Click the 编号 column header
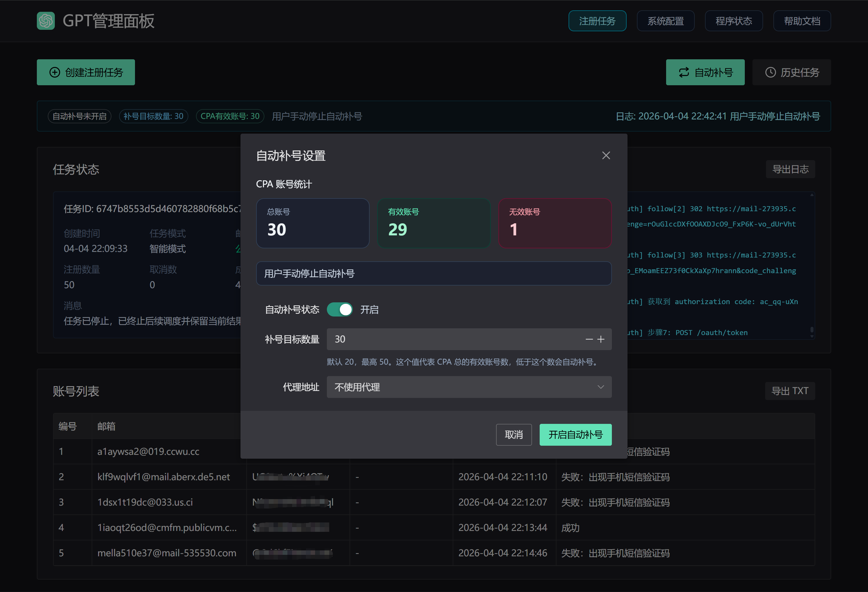This screenshot has height=592, width=868. pos(67,427)
